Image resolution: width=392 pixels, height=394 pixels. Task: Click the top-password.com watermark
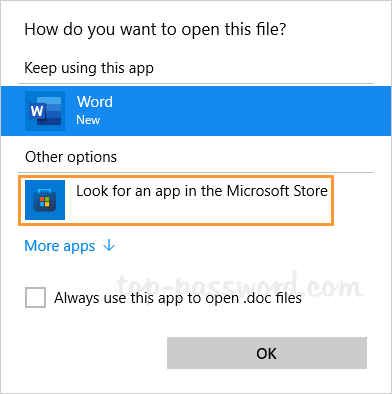click(x=240, y=284)
